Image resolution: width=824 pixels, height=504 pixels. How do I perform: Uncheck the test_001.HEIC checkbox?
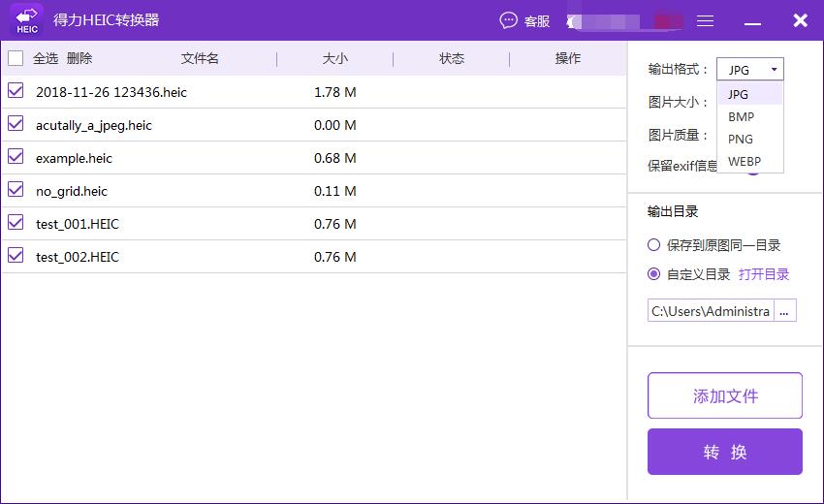tap(16, 223)
